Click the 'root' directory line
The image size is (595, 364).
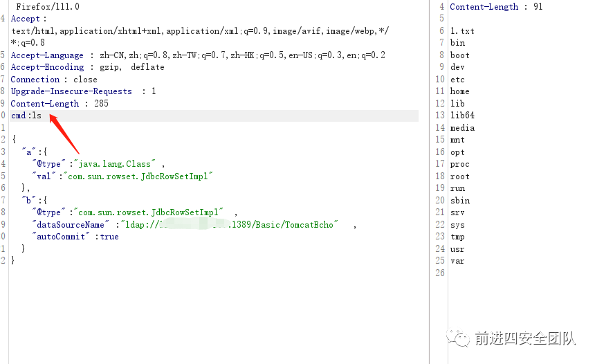460,176
